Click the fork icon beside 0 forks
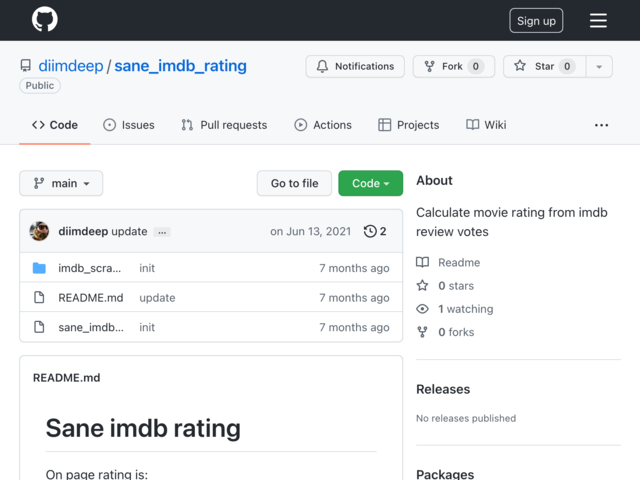Viewport: 640px width, 480px height. point(422,332)
